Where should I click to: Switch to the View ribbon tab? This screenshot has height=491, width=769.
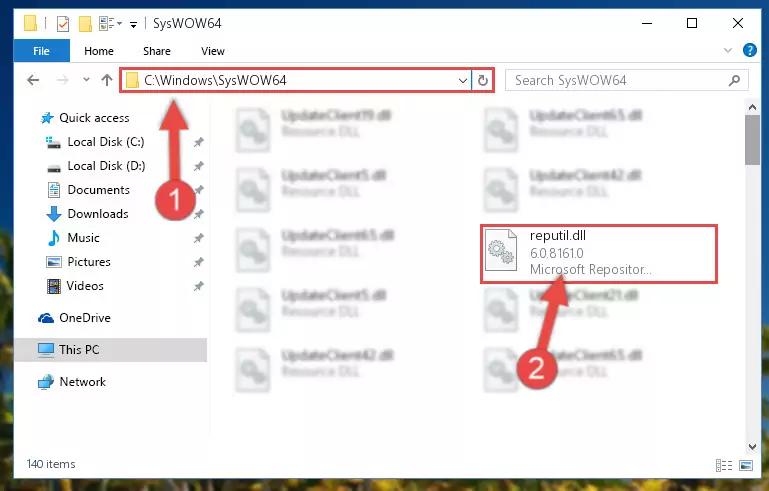(x=212, y=51)
